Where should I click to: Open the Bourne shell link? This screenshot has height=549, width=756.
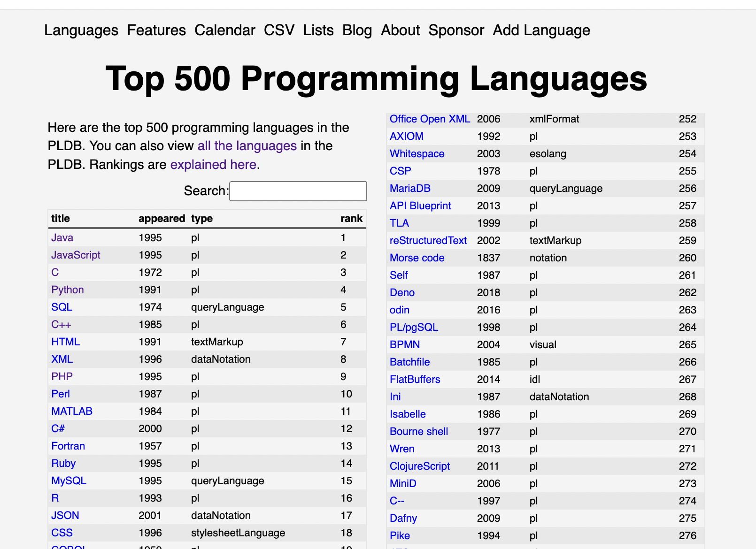pyautogui.click(x=419, y=432)
